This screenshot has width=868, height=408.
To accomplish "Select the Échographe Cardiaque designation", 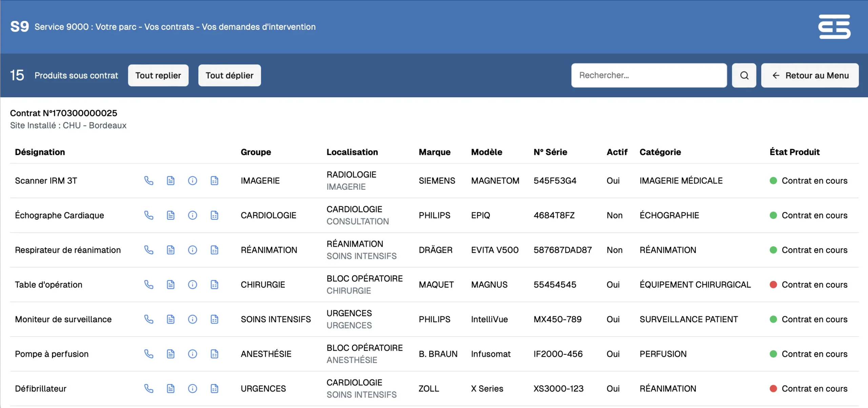I will (59, 215).
